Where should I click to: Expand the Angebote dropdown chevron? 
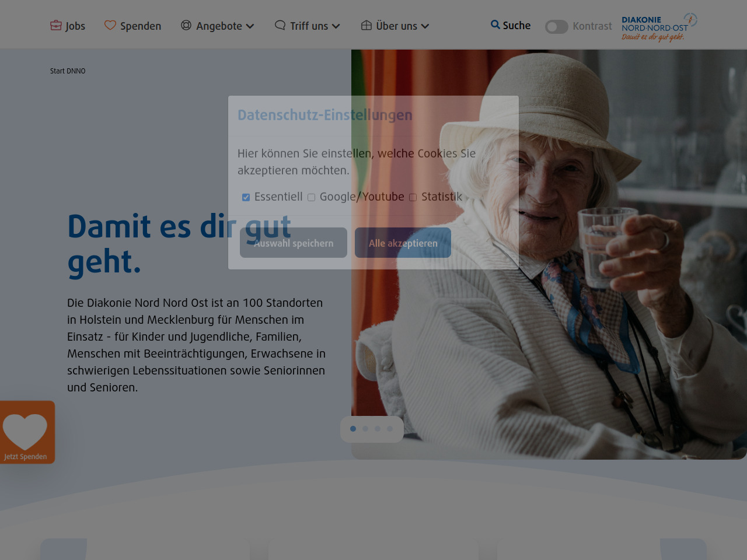pyautogui.click(x=250, y=26)
